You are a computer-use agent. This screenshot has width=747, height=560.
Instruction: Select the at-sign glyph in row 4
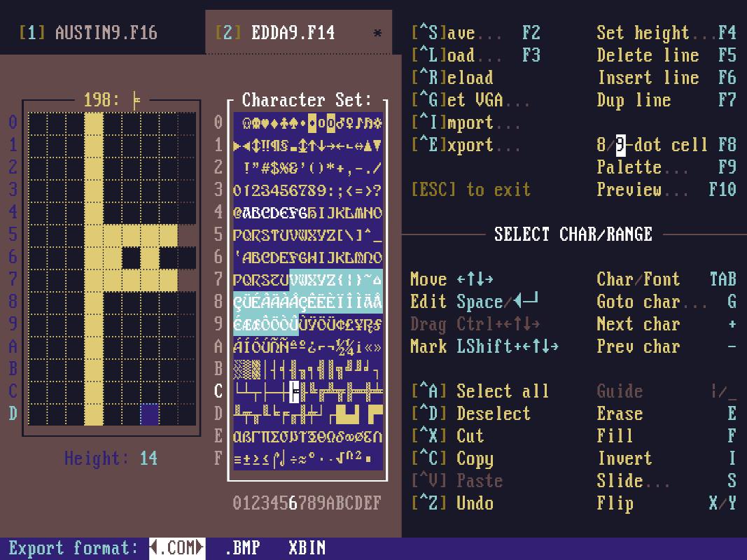(238, 212)
